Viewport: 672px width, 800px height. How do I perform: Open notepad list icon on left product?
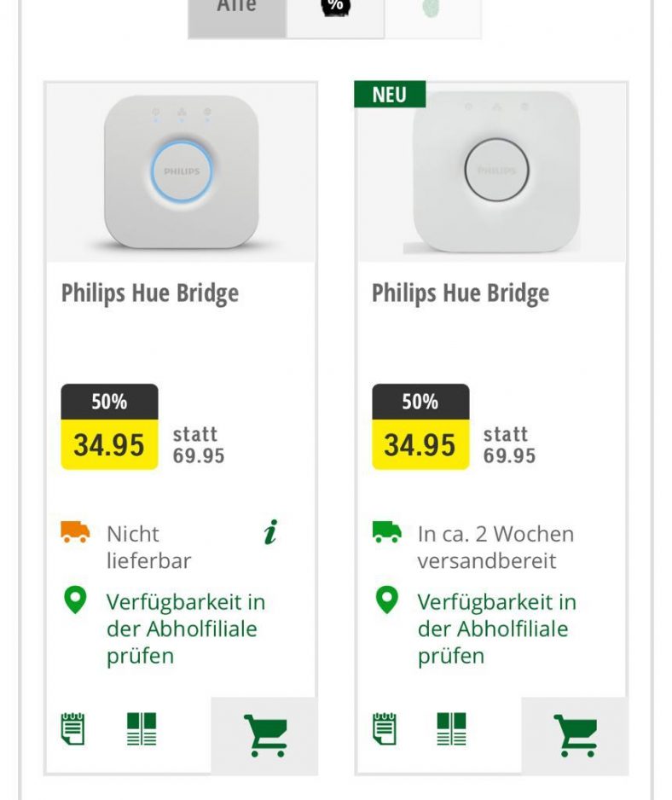pos(73,729)
